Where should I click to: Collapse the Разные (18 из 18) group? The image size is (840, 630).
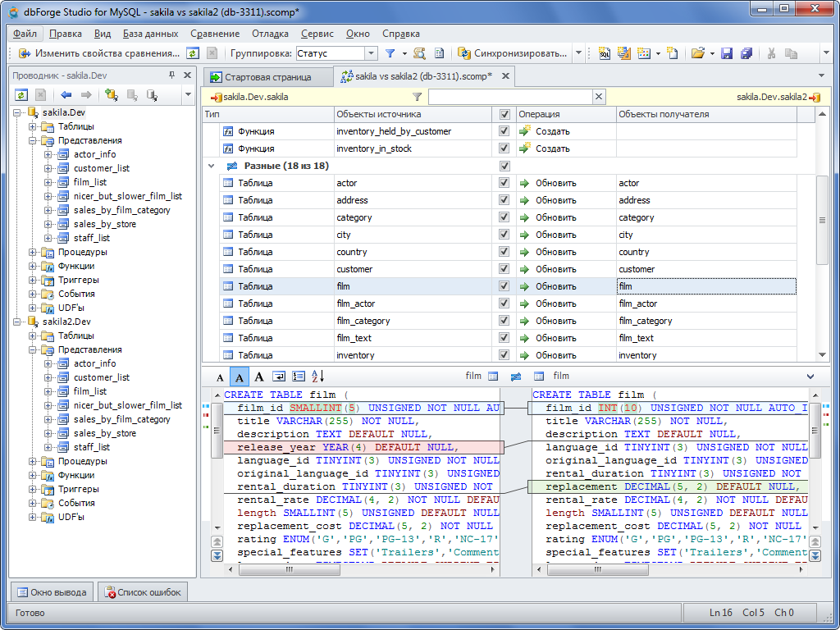click(x=212, y=166)
